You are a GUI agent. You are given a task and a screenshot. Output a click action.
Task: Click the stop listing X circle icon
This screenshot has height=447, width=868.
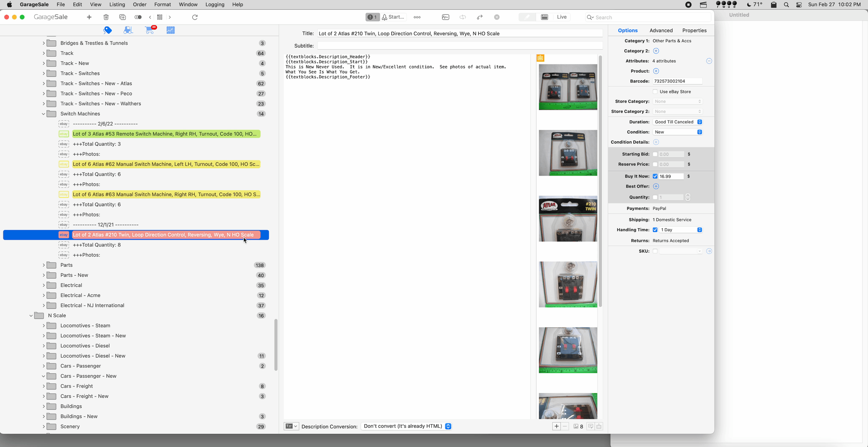tap(497, 17)
